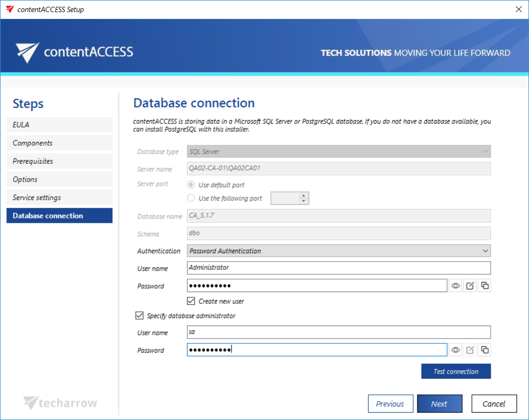Show the Administrator user password with eye icon
Screen dimensions: 529x420
point(455,286)
